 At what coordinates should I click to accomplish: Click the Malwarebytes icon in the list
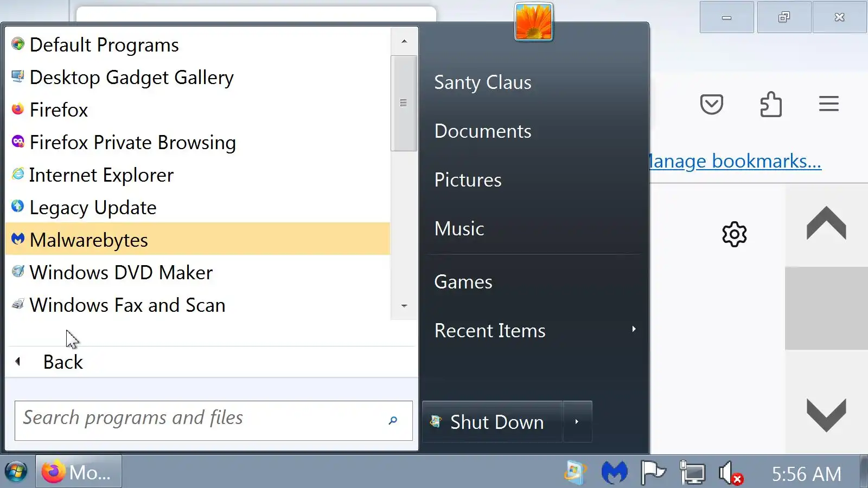coord(18,239)
